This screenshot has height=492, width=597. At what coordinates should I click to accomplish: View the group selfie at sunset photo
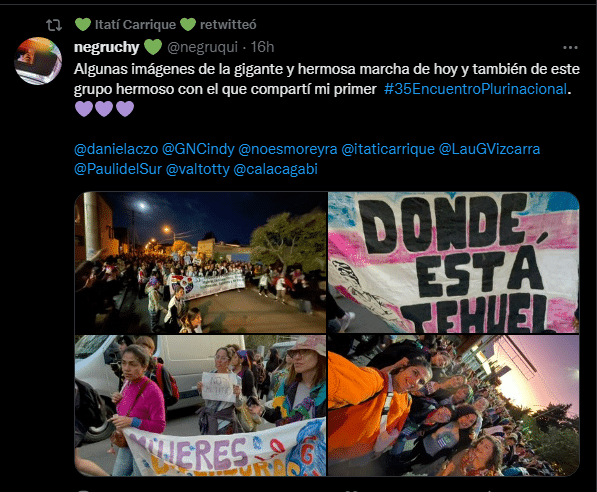coord(453,406)
